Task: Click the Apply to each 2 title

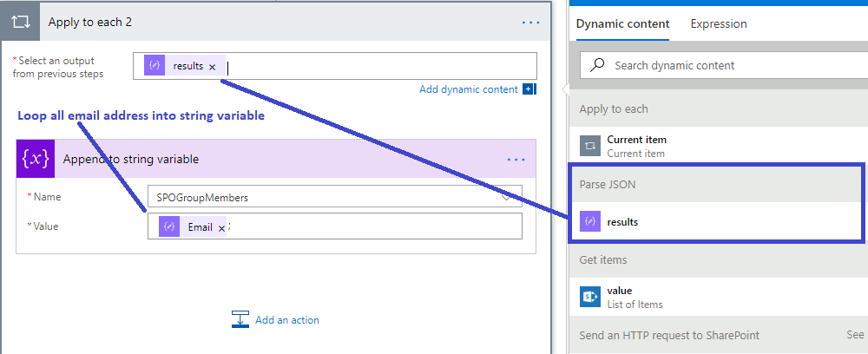Action: (89, 23)
